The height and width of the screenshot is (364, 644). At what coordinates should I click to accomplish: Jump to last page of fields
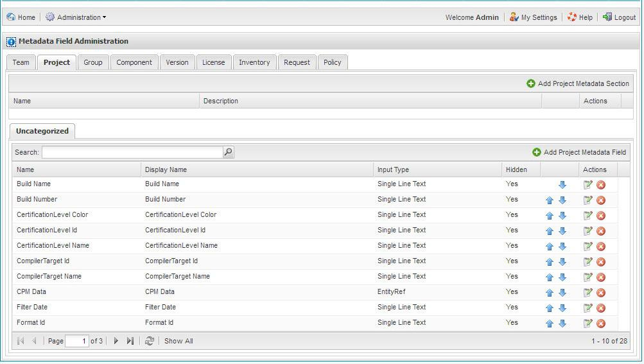[130, 341]
